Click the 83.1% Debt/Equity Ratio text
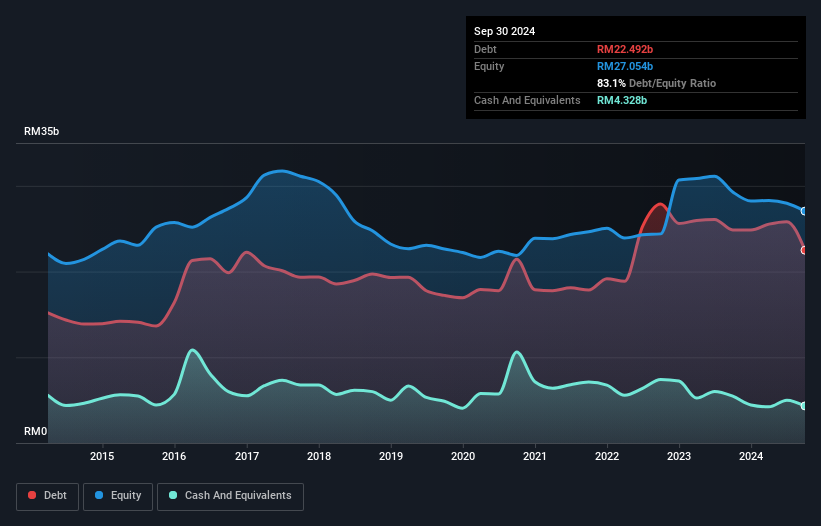Image resolution: width=821 pixels, height=526 pixels. pyautogui.click(x=656, y=83)
